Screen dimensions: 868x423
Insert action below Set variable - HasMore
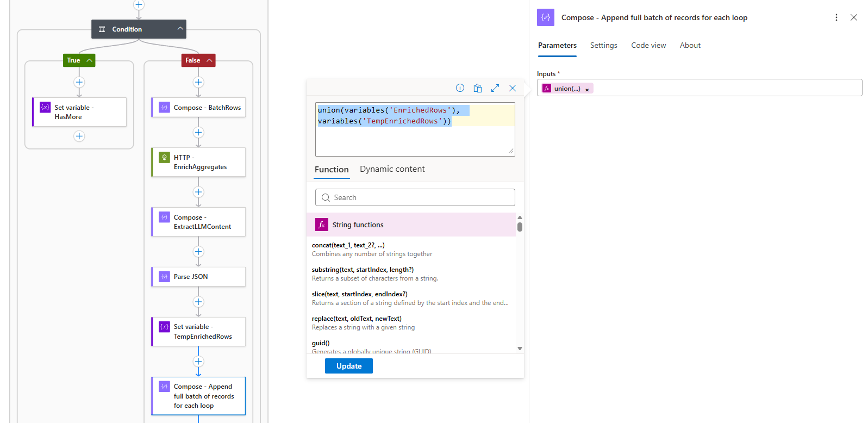coord(79,136)
